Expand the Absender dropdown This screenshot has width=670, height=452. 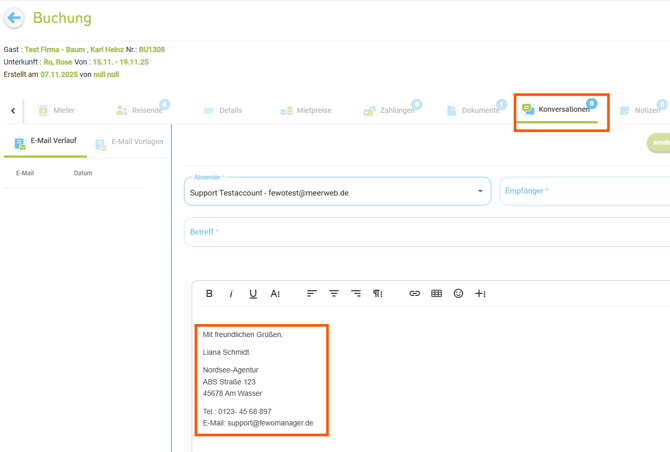[x=480, y=192]
